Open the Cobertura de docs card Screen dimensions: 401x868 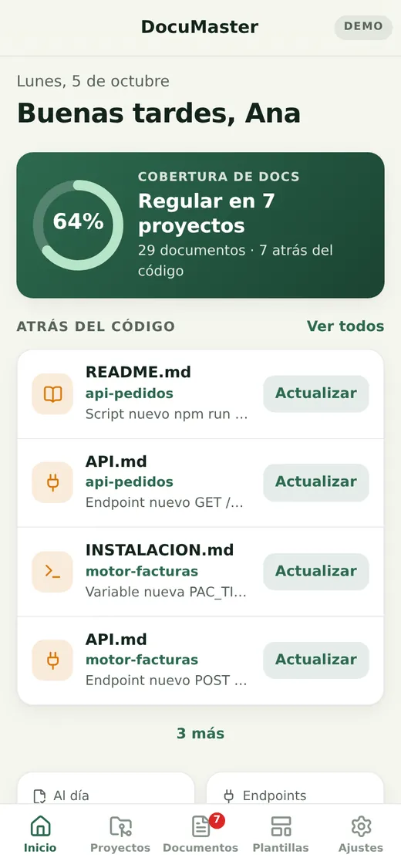(x=200, y=225)
